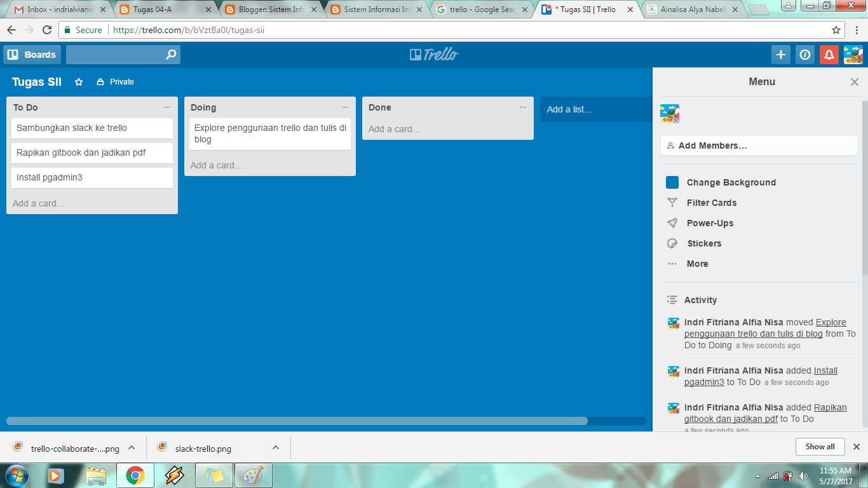Click the browser Back arrow

12,30
